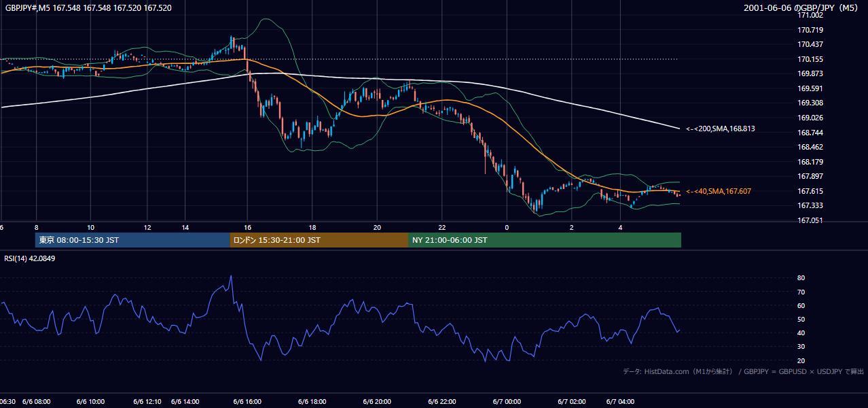The width and height of the screenshot is (868, 408).
Task: Click the 2001-06-06 のGBP/JPY (M5) title
Action: pos(803,8)
